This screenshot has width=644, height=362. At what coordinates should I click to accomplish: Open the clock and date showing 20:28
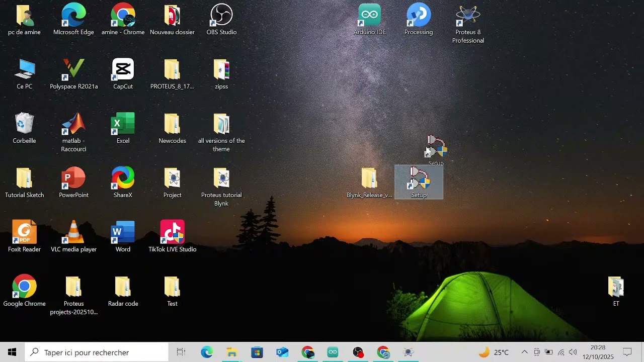pos(598,352)
